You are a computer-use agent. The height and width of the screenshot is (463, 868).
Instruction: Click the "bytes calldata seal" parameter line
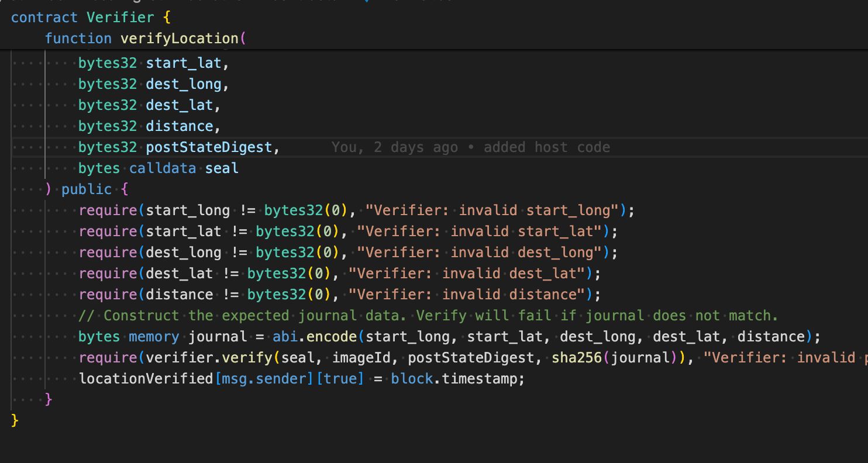159,168
